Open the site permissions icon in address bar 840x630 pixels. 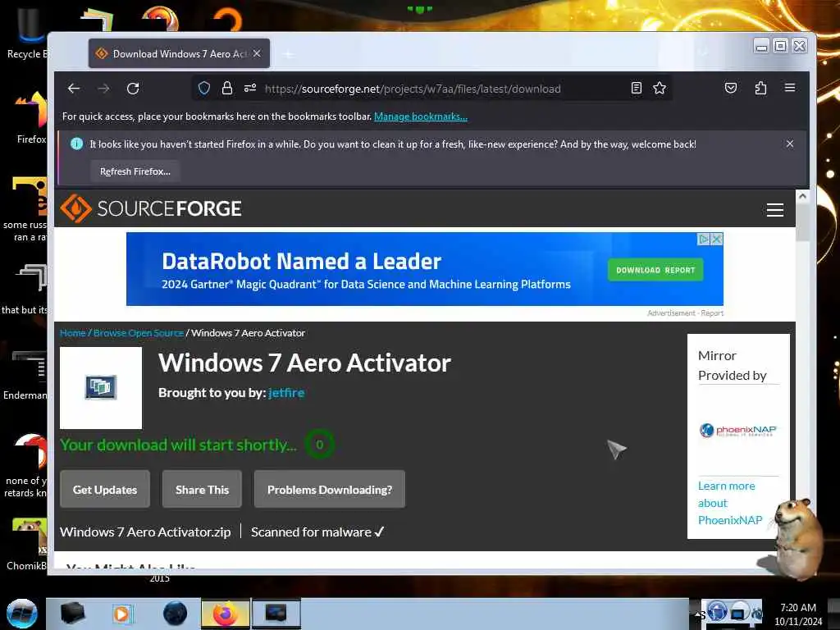point(250,88)
